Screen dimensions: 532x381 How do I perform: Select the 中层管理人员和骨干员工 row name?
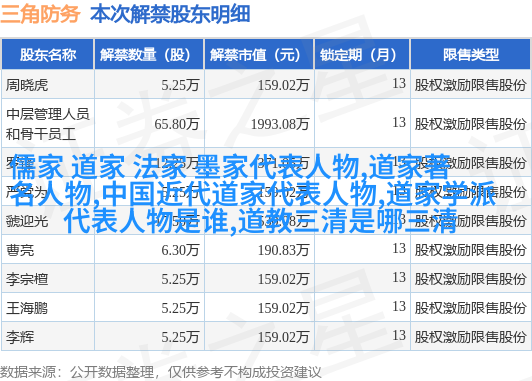[x=48, y=124]
